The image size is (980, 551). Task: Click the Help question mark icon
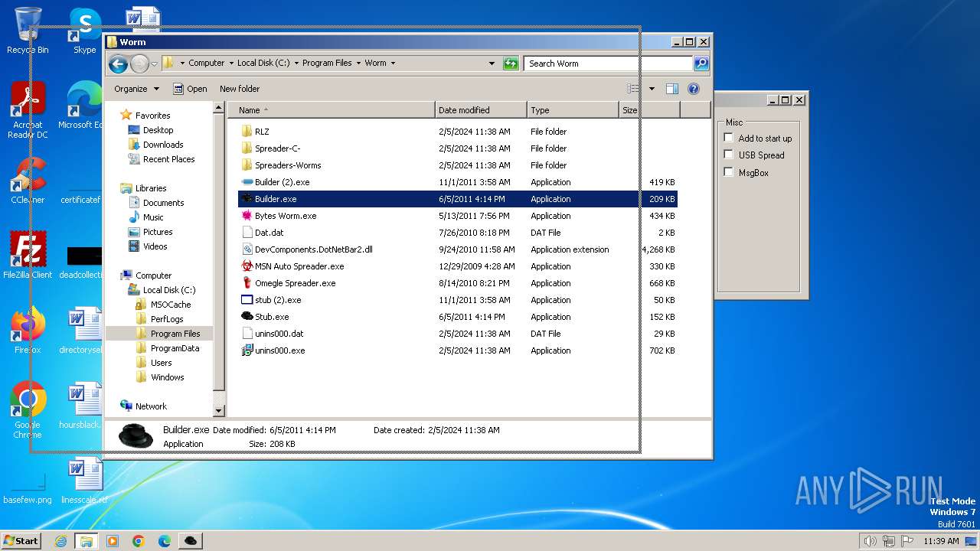(x=693, y=89)
